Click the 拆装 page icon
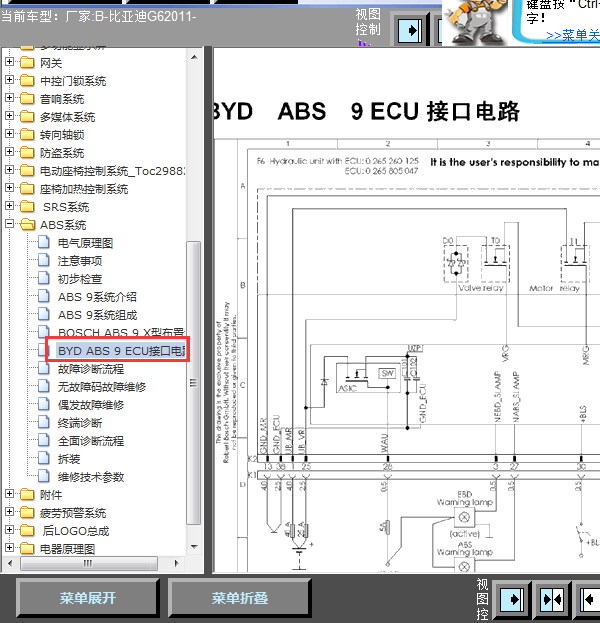Viewport: 600px width, 623px height. tap(44, 458)
